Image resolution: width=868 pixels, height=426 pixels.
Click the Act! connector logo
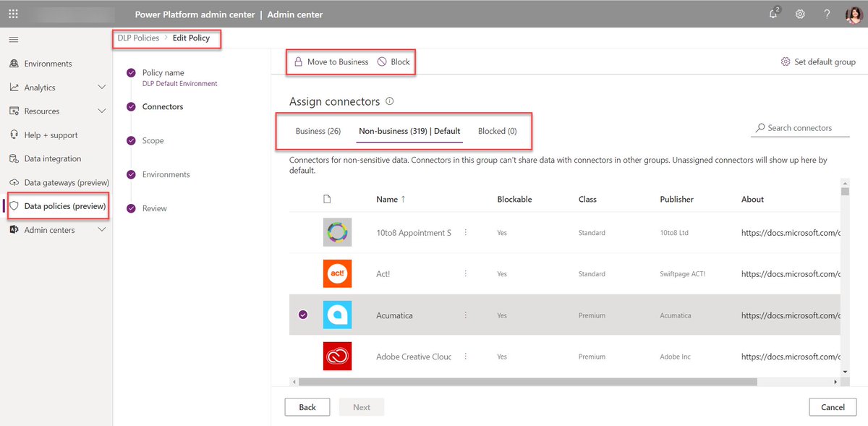click(x=337, y=274)
